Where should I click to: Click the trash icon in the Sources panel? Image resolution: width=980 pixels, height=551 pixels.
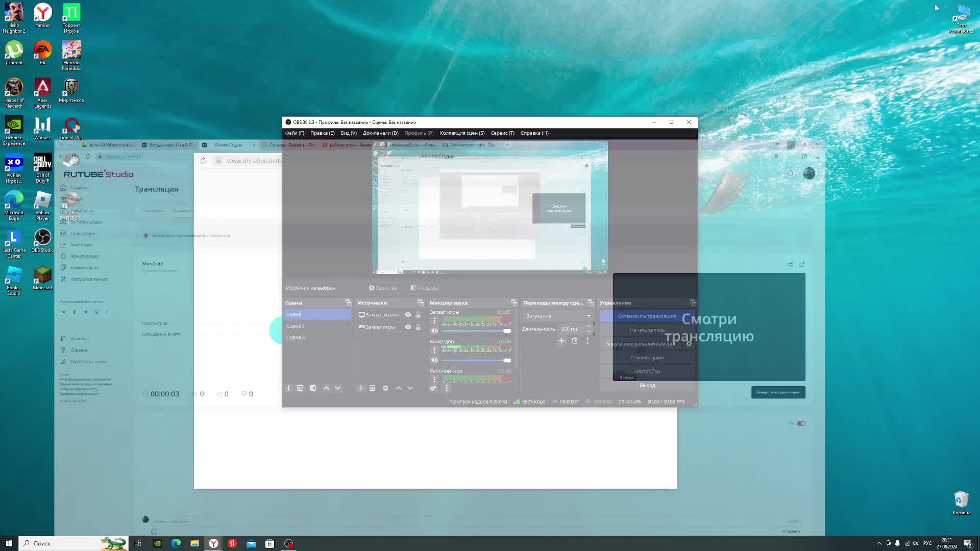click(372, 388)
